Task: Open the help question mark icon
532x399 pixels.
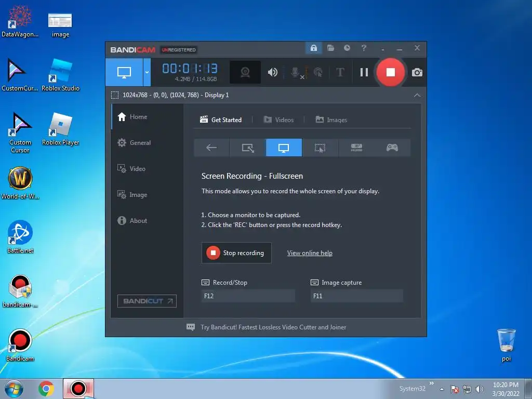Action: (x=364, y=48)
